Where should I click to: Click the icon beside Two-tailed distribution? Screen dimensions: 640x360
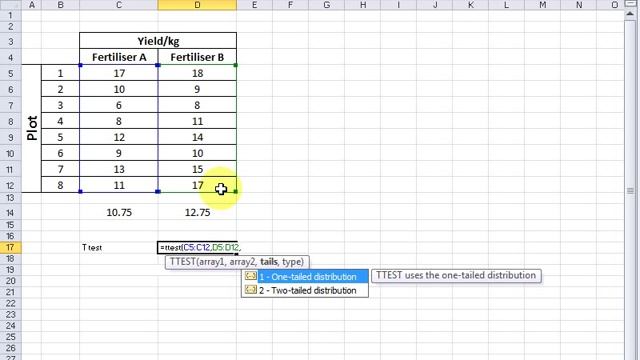tap(251, 290)
